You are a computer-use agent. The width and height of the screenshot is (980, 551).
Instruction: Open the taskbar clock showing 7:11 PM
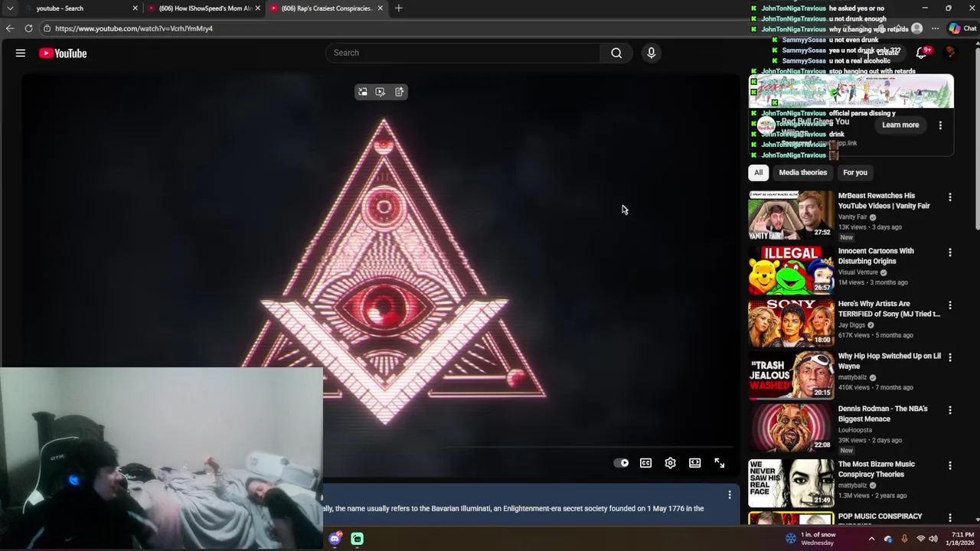pyautogui.click(x=959, y=539)
